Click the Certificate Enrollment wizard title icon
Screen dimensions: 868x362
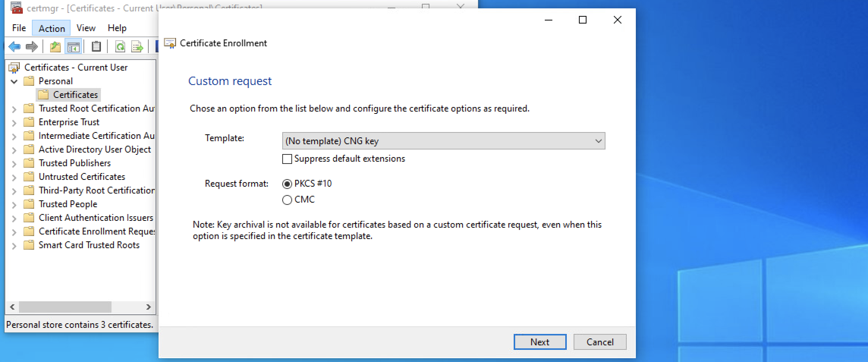pyautogui.click(x=170, y=43)
